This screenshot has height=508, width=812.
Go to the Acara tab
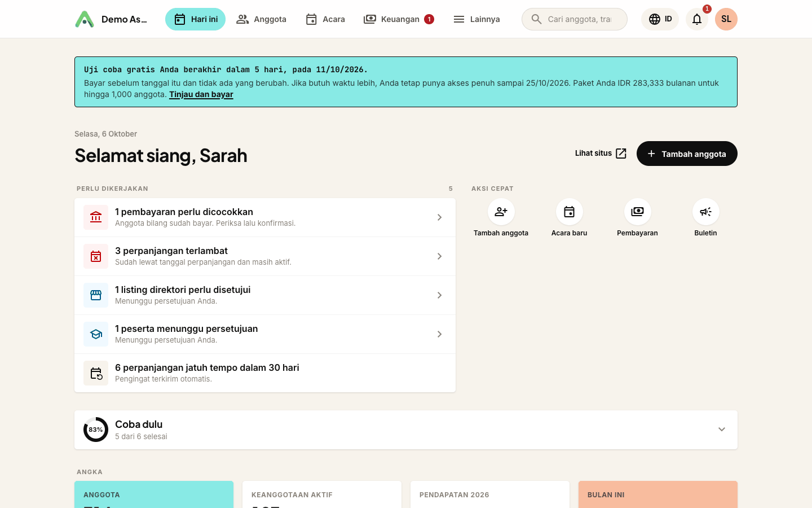(x=325, y=19)
